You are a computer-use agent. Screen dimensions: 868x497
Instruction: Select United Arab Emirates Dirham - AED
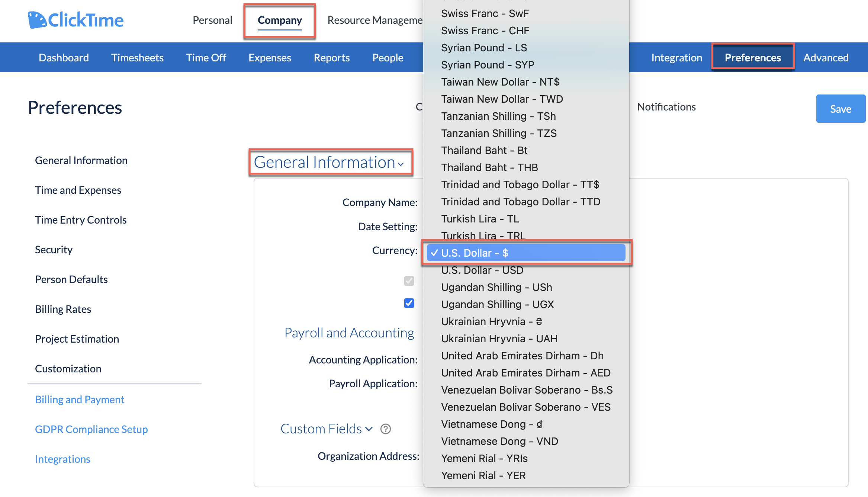pyautogui.click(x=526, y=373)
